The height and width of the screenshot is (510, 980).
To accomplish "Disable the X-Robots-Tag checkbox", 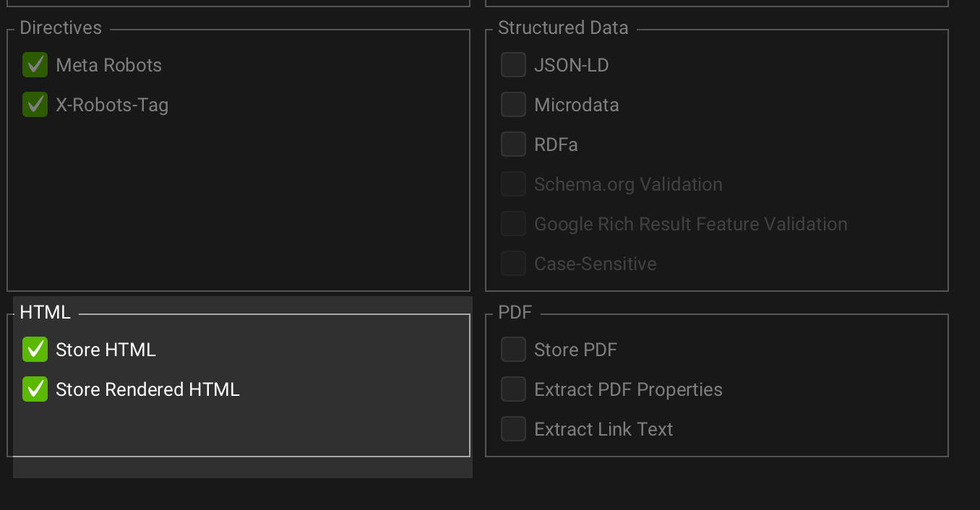I will click(x=35, y=105).
